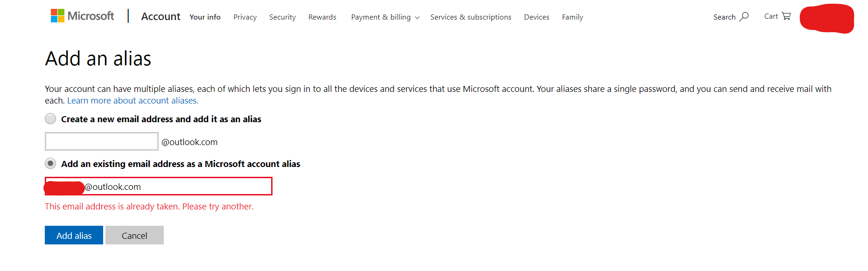Select 'Create a new email address' radio button

(x=50, y=118)
